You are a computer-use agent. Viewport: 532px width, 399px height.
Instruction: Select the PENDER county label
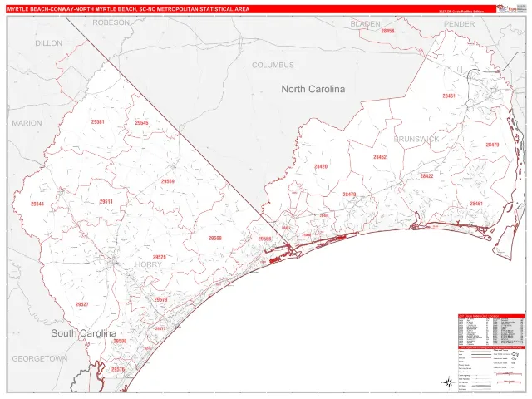(459, 24)
